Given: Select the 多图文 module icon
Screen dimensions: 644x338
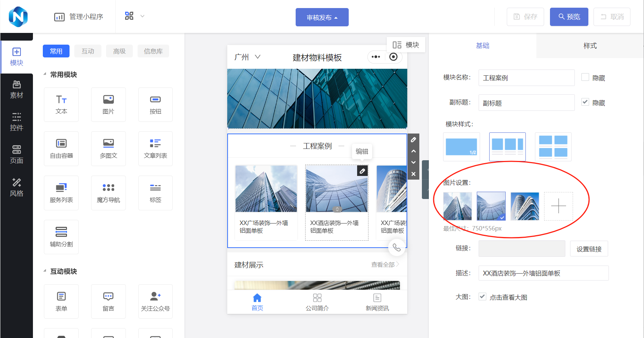Looking at the screenshot, I should point(108,149).
